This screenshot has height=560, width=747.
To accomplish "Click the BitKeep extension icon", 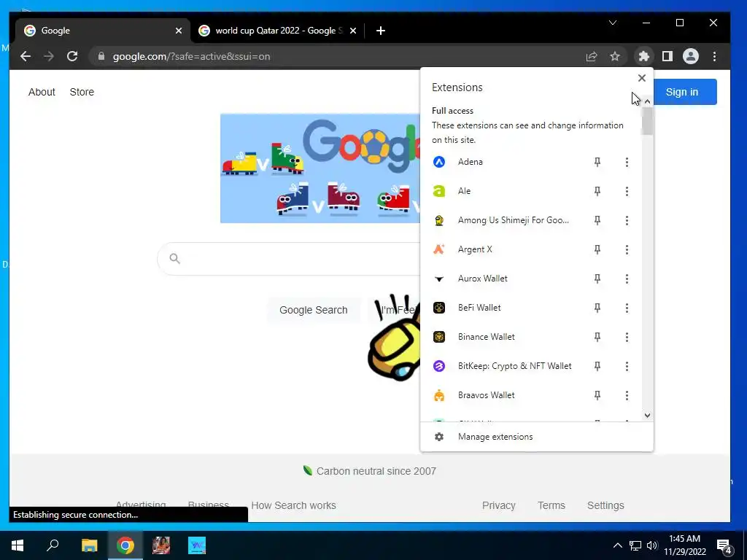I will pyautogui.click(x=438, y=366).
